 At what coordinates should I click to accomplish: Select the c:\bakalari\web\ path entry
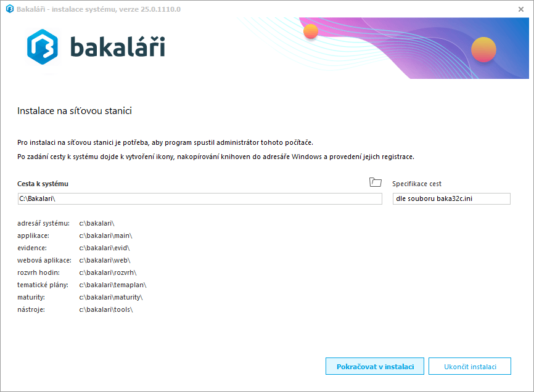coord(104,260)
